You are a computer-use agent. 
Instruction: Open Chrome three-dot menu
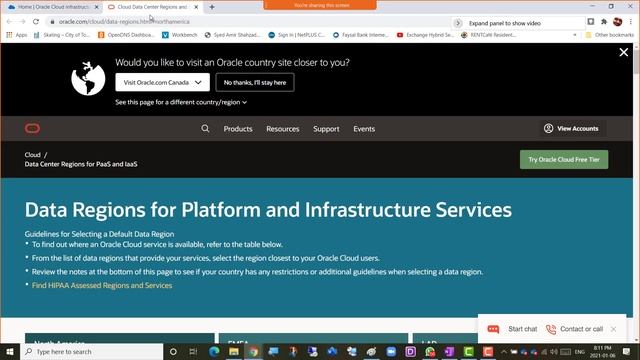click(x=631, y=22)
